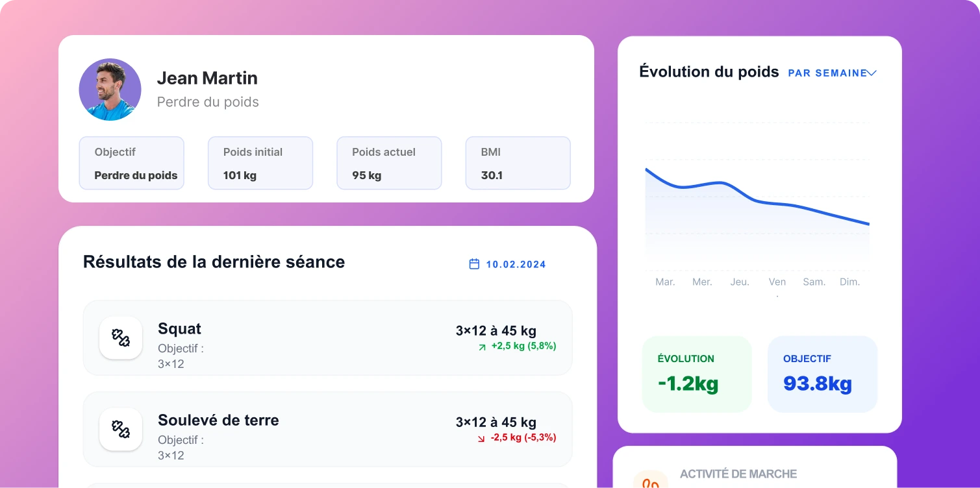Viewport: 980px width, 488px height.
Task: Click the date 10.02.2024
Action: pyautogui.click(x=516, y=264)
